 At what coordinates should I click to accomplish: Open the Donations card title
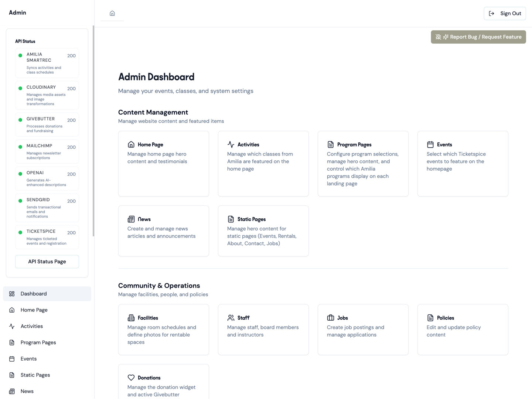point(149,378)
